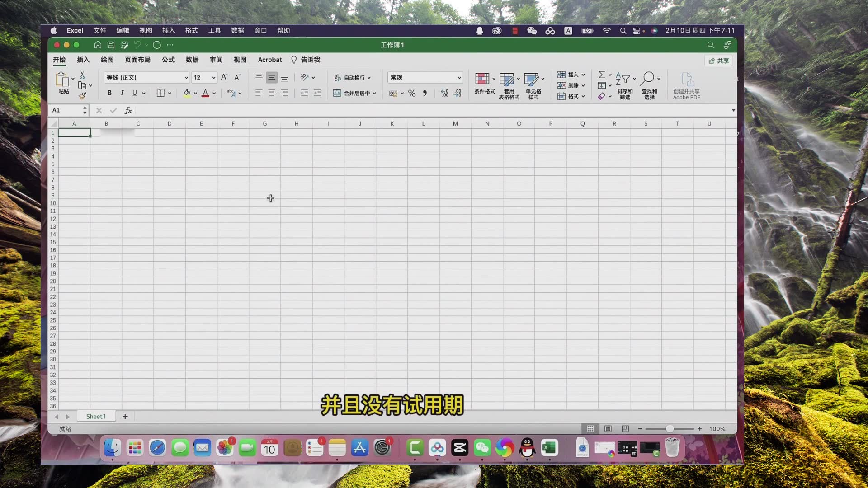The image size is (868, 488).
Task: Click the Decrease Indent icon
Action: point(305,93)
